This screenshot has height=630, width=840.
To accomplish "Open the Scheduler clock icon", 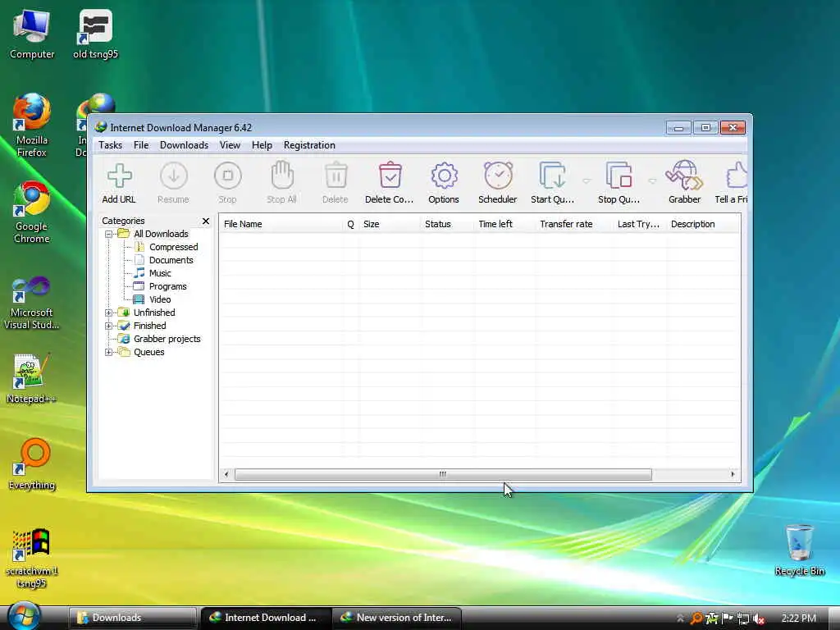I will [498, 176].
